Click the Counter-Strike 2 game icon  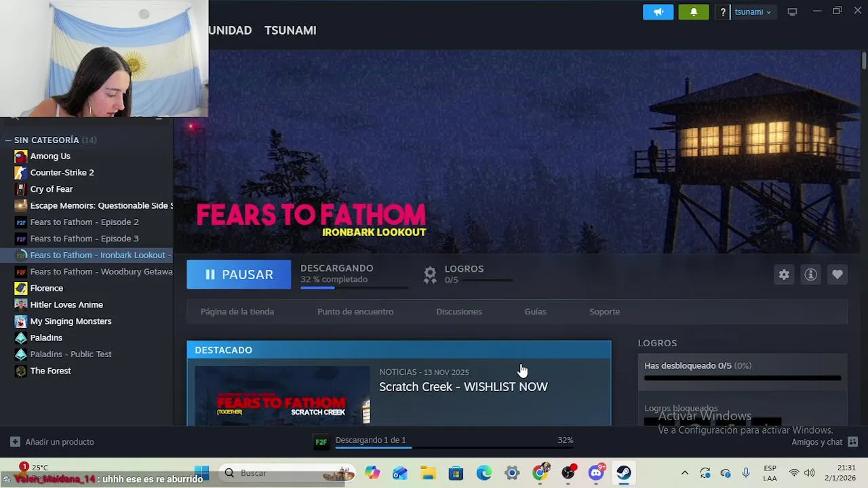point(21,172)
